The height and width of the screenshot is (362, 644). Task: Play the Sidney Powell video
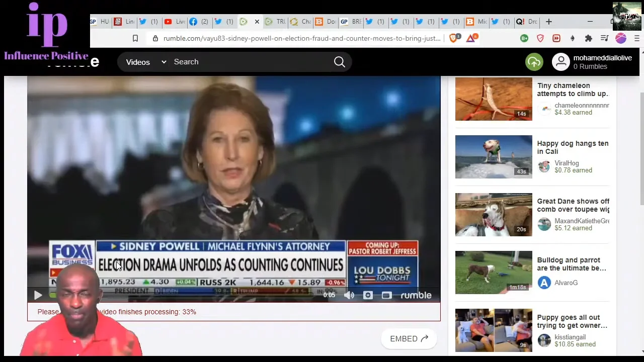pos(38,296)
